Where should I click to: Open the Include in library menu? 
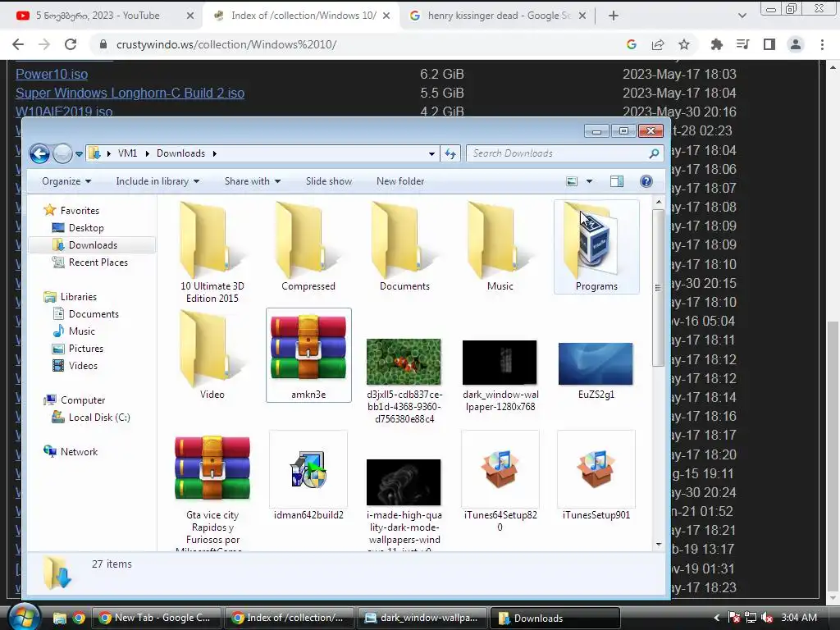pyautogui.click(x=157, y=181)
